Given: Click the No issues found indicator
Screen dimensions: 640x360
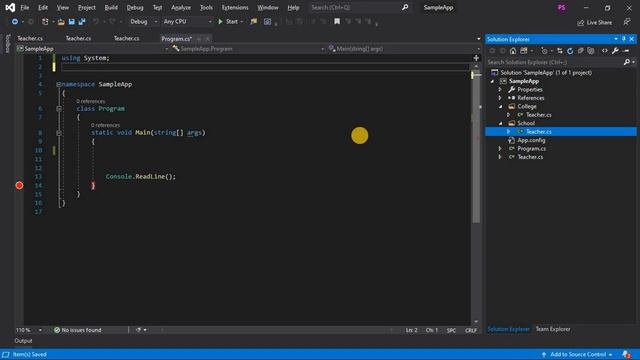Looking at the screenshot, I should [x=78, y=330].
